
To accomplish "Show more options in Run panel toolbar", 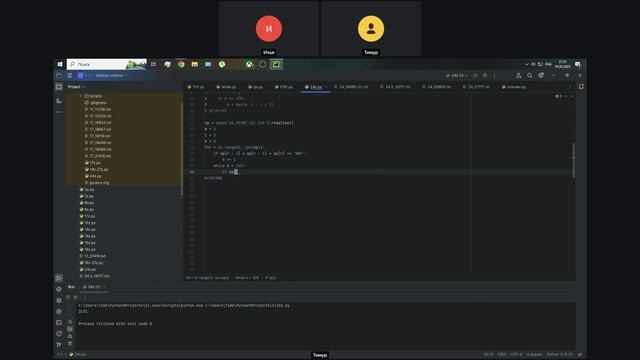I will (84, 298).
